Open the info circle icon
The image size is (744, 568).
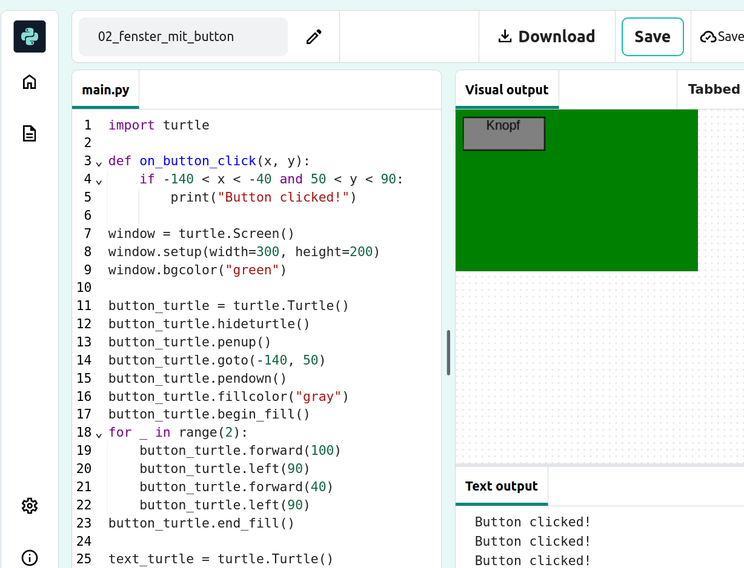click(x=29, y=558)
